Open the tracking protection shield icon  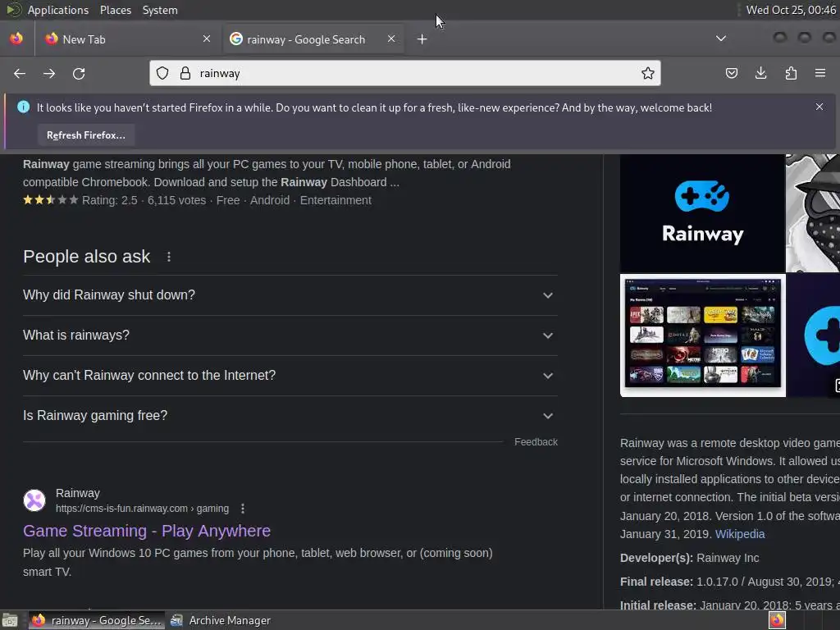click(x=162, y=73)
